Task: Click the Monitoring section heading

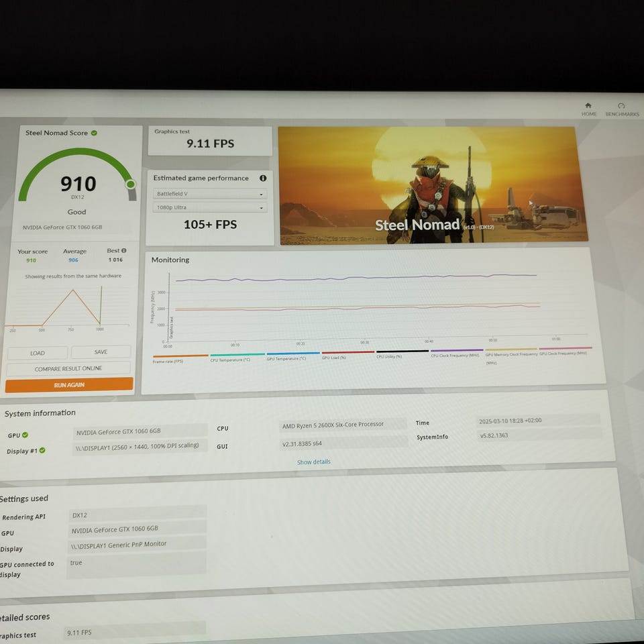Action: tap(170, 260)
